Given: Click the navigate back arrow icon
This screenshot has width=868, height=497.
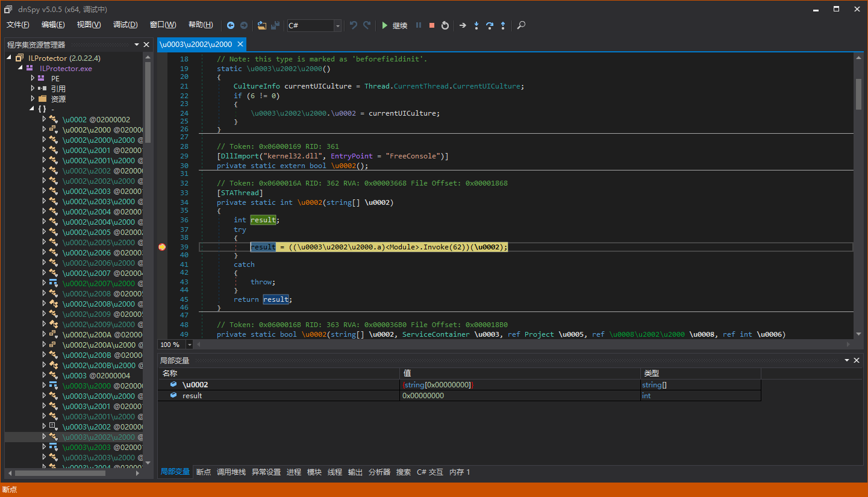Looking at the screenshot, I should pos(231,25).
